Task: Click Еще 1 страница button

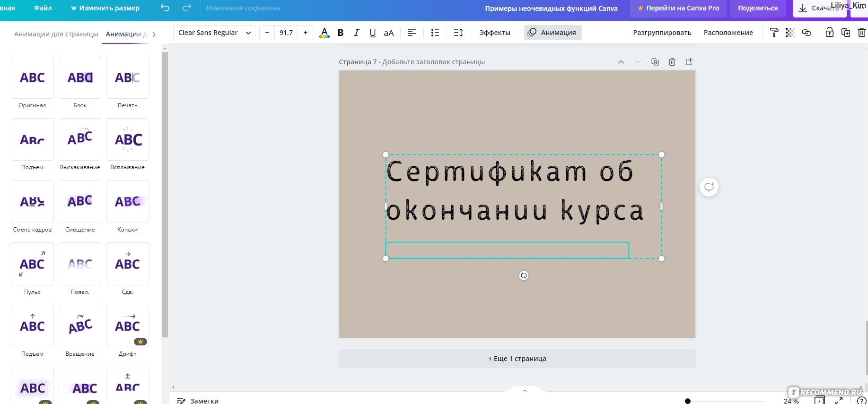Action: 517,359
